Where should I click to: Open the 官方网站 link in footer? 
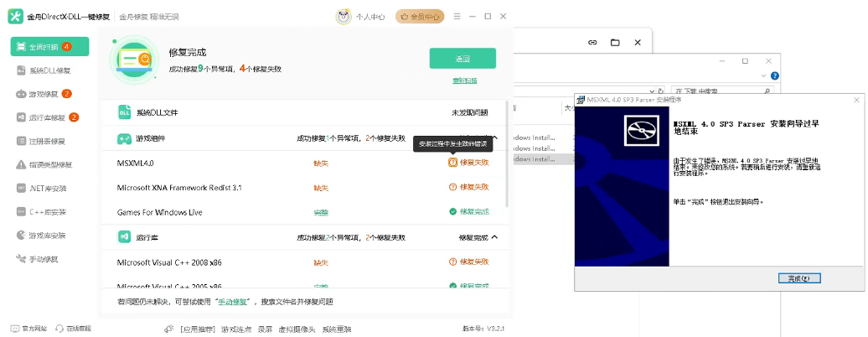(x=29, y=329)
